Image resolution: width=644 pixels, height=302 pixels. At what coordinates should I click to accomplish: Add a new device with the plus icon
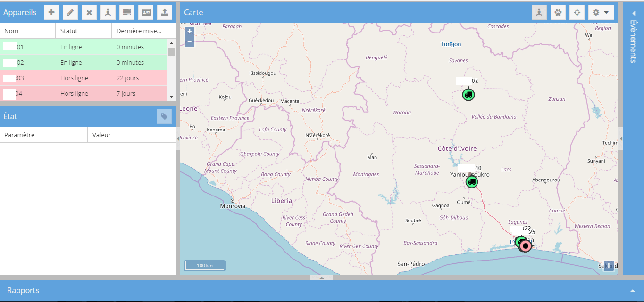pyautogui.click(x=51, y=12)
